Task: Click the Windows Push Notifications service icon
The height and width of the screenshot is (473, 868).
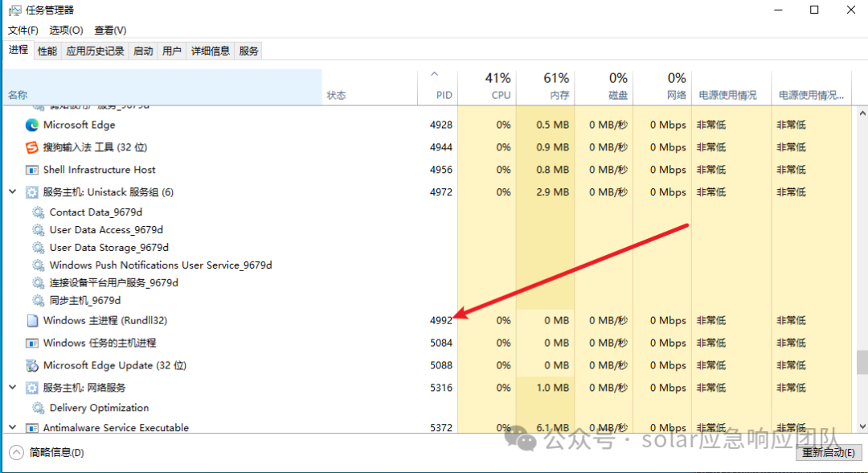Action: click(x=39, y=265)
